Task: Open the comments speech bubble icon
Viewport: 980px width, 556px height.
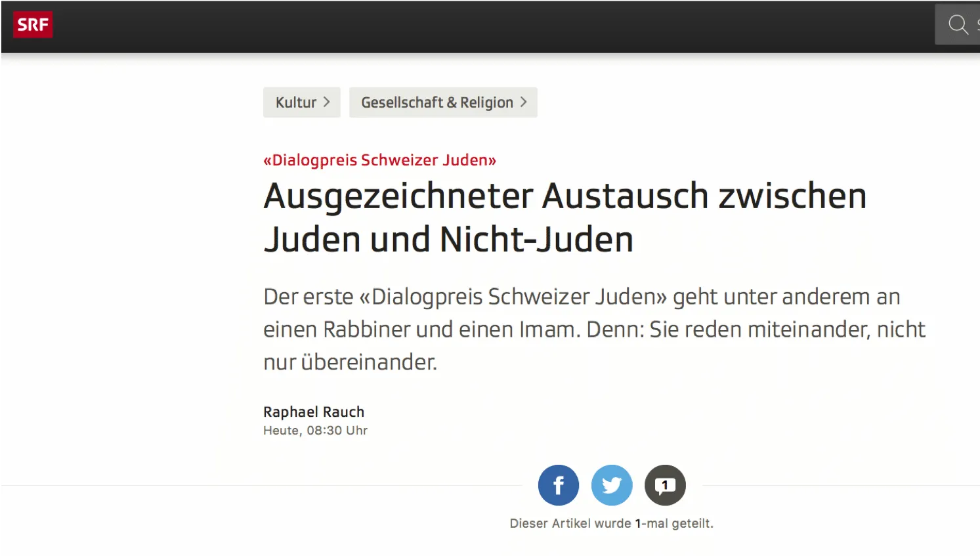Action: point(665,485)
